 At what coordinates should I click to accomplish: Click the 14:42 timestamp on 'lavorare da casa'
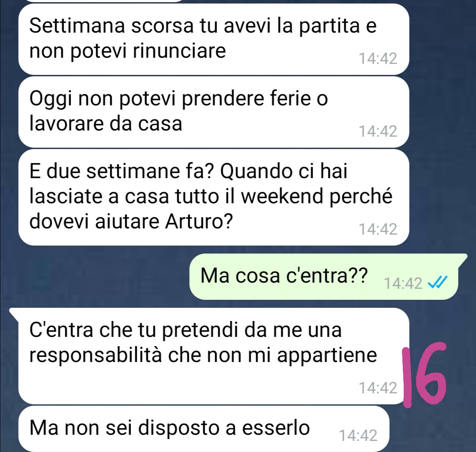point(378,131)
